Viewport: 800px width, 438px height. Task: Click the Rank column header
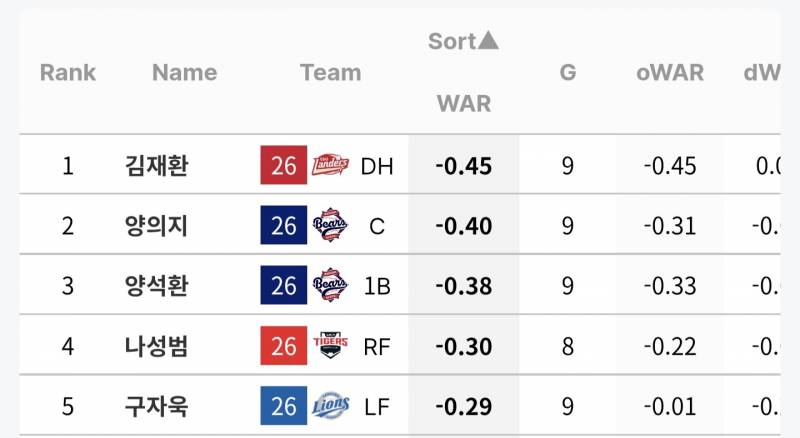point(68,72)
